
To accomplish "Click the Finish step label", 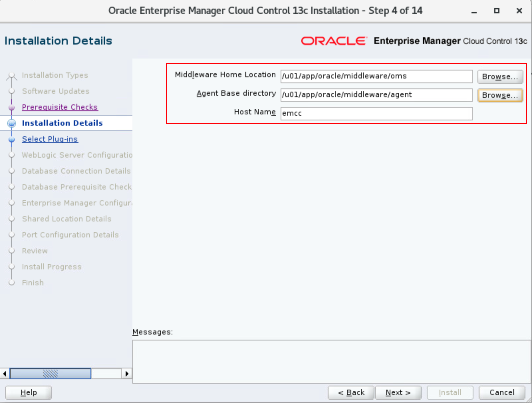I will tap(33, 283).
